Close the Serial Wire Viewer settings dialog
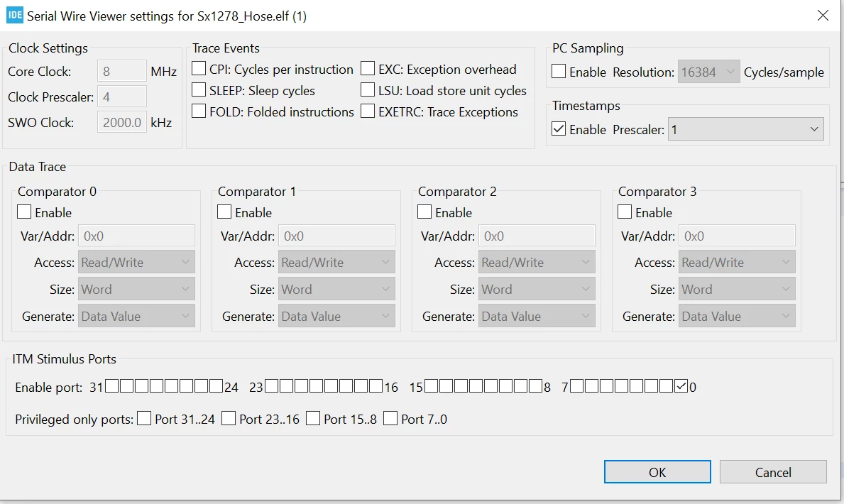The height and width of the screenshot is (504, 844). tap(823, 15)
